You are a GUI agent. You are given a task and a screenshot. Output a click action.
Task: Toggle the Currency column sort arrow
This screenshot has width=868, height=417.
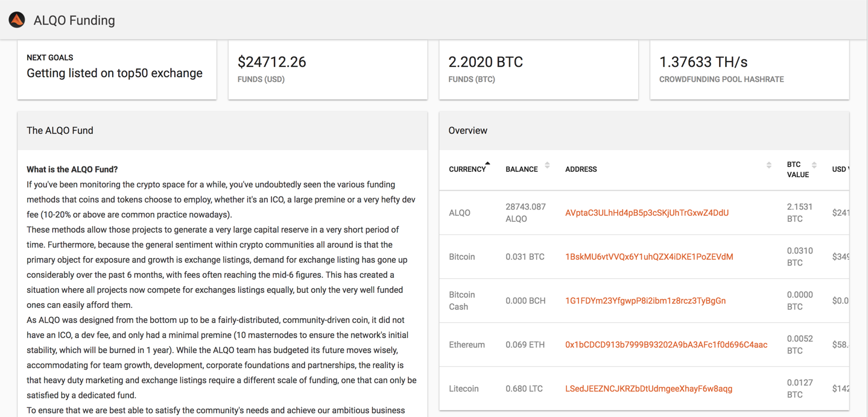pyautogui.click(x=487, y=163)
